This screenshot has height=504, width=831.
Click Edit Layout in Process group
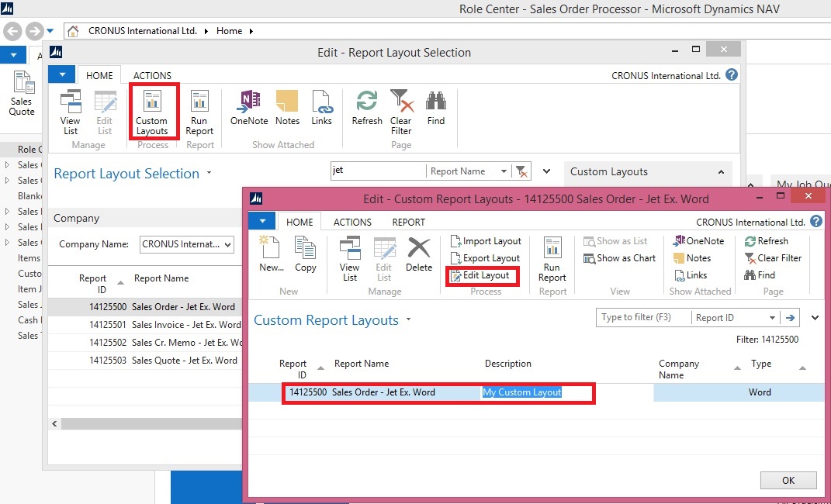click(482, 275)
